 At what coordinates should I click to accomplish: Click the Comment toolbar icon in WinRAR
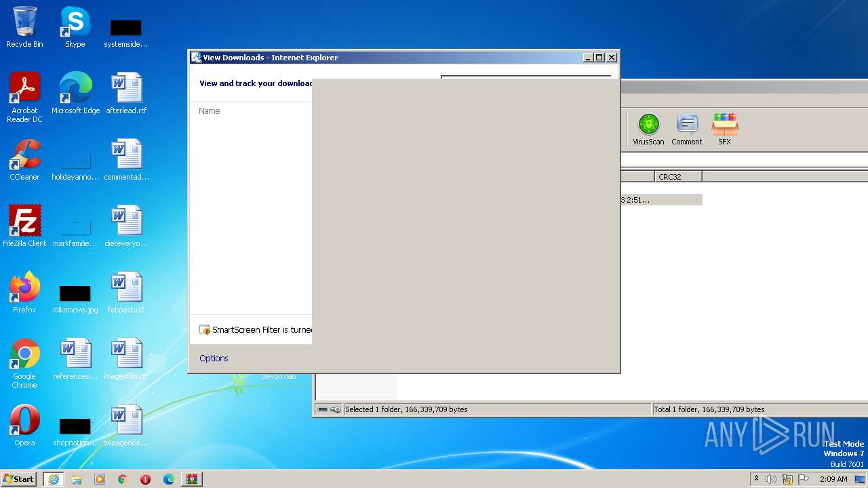(x=687, y=129)
